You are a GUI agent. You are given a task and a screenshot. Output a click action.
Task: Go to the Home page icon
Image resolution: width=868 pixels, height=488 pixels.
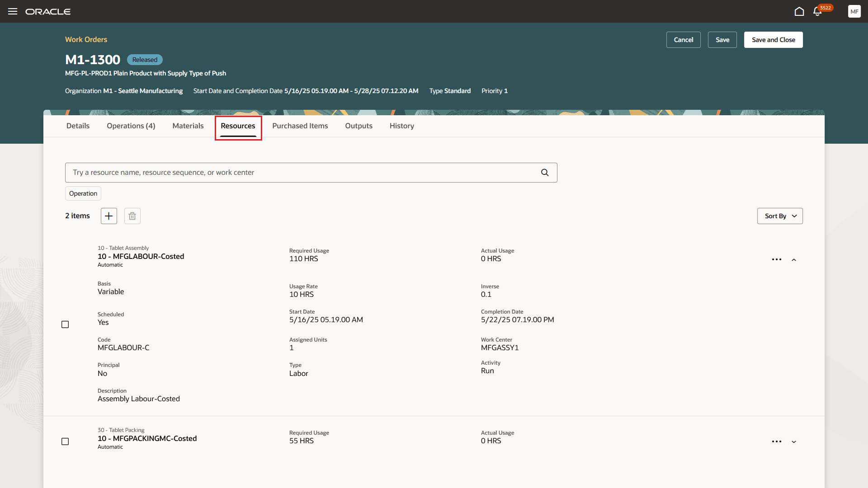[799, 11]
